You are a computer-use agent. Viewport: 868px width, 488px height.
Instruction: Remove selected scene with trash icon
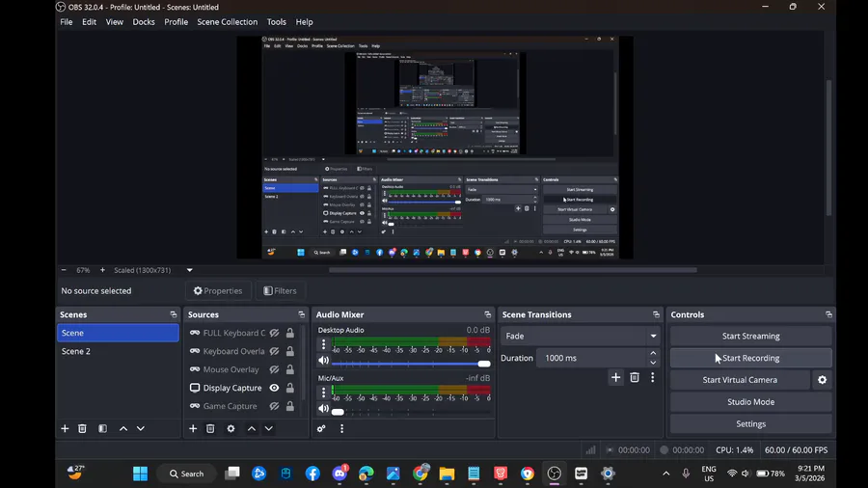[x=82, y=428]
